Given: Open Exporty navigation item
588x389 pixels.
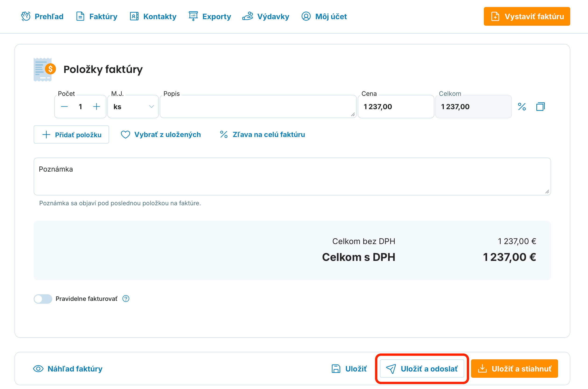Looking at the screenshot, I should coord(210,16).
